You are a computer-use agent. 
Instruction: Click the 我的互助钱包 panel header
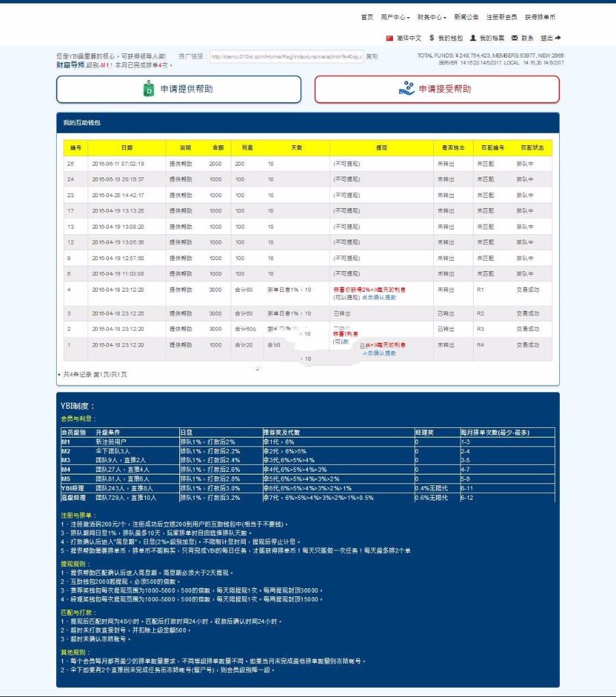[x=307, y=123]
